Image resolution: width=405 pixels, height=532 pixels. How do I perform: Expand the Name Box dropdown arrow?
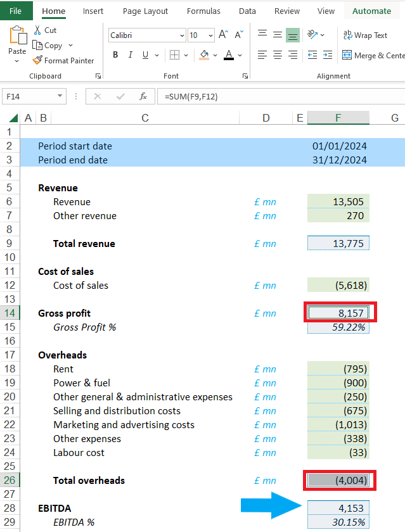point(60,96)
